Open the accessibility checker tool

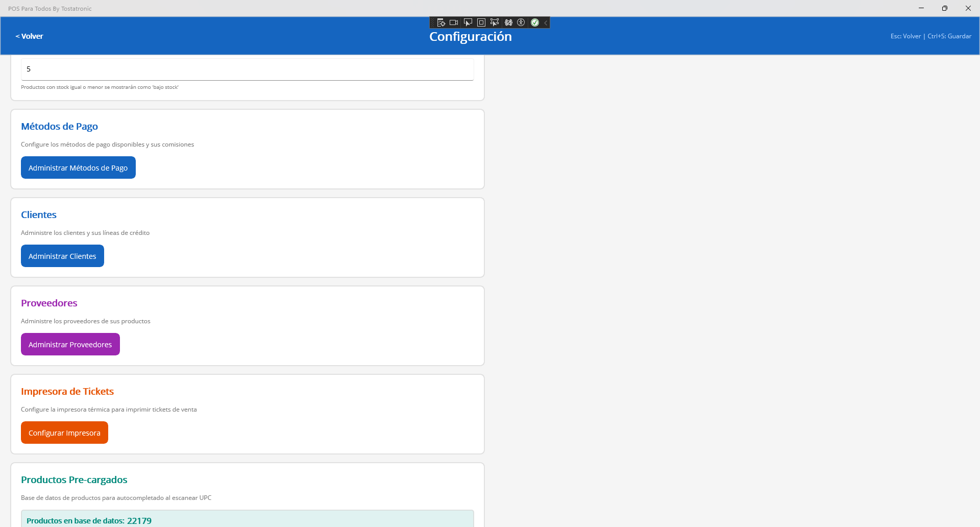[x=522, y=22]
